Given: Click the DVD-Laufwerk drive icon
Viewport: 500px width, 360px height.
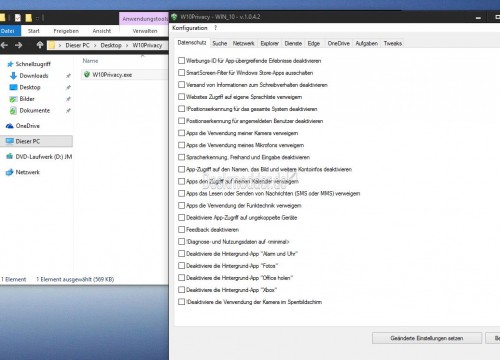Looking at the screenshot, I should coord(10,156).
